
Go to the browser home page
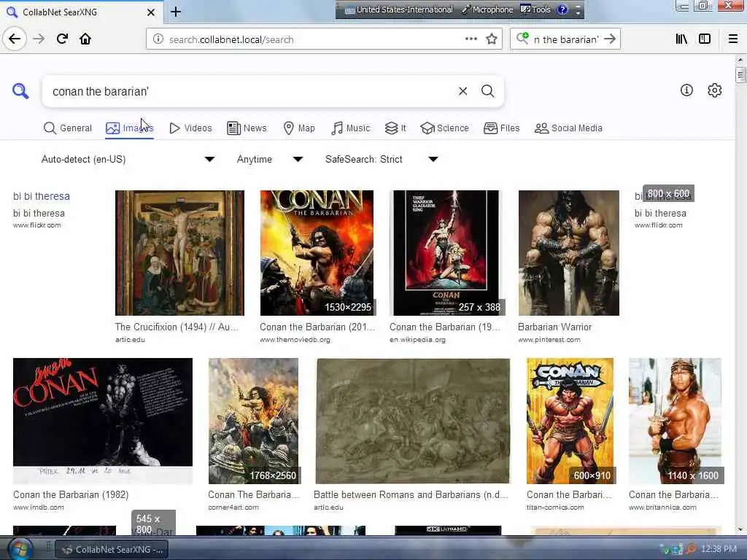[85, 39]
